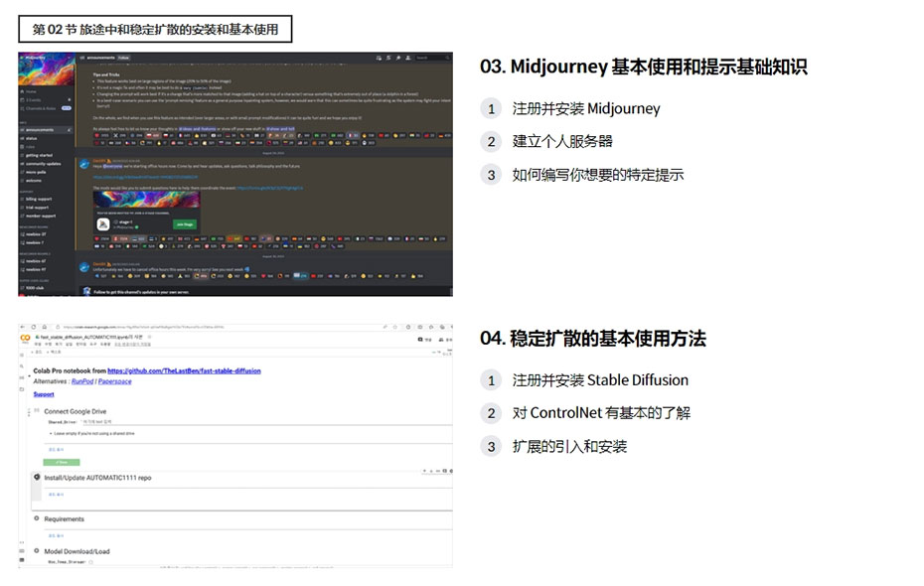Open the billing-support channel
The image size is (924, 586).
click(37, 199)
